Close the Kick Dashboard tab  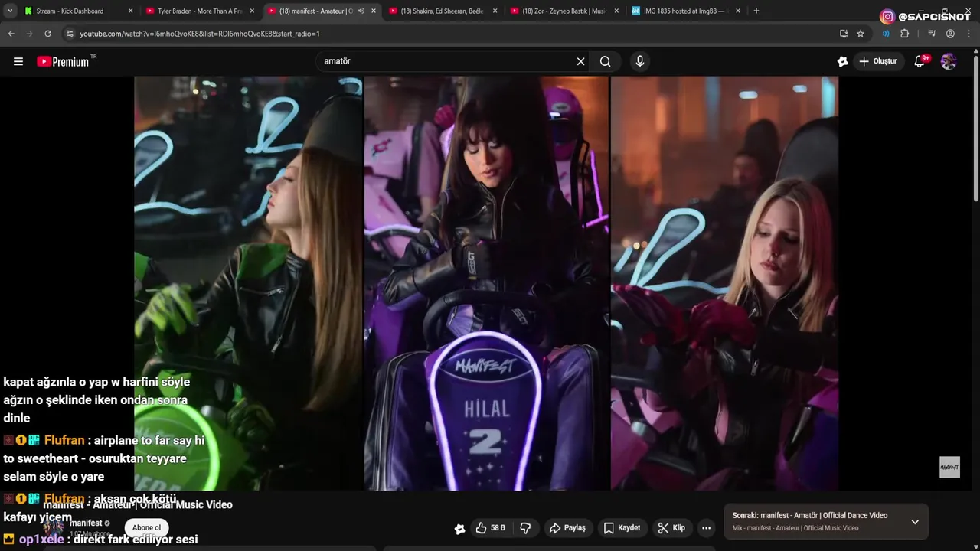coord(130,11)
